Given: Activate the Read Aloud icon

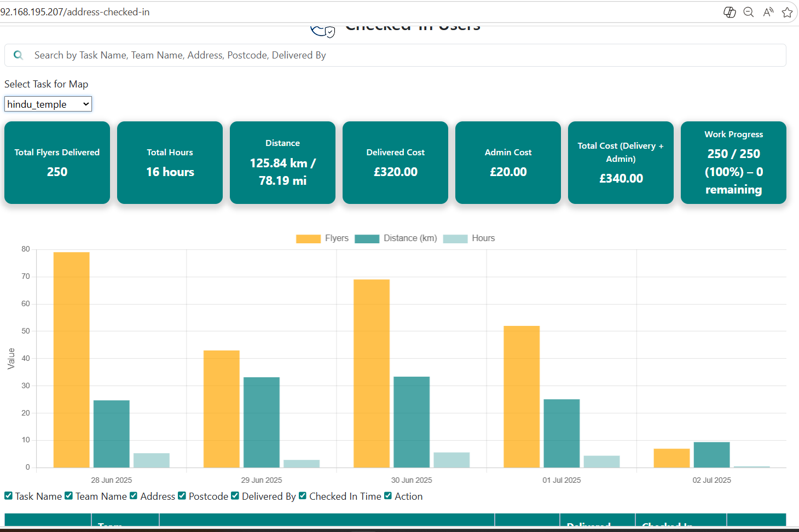Looking at the screenshot, I should pos(768,12).
